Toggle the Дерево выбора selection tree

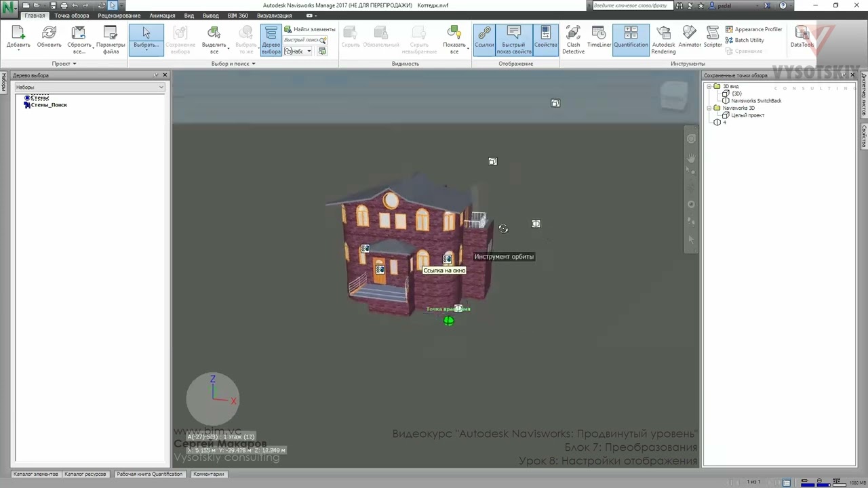271,41
